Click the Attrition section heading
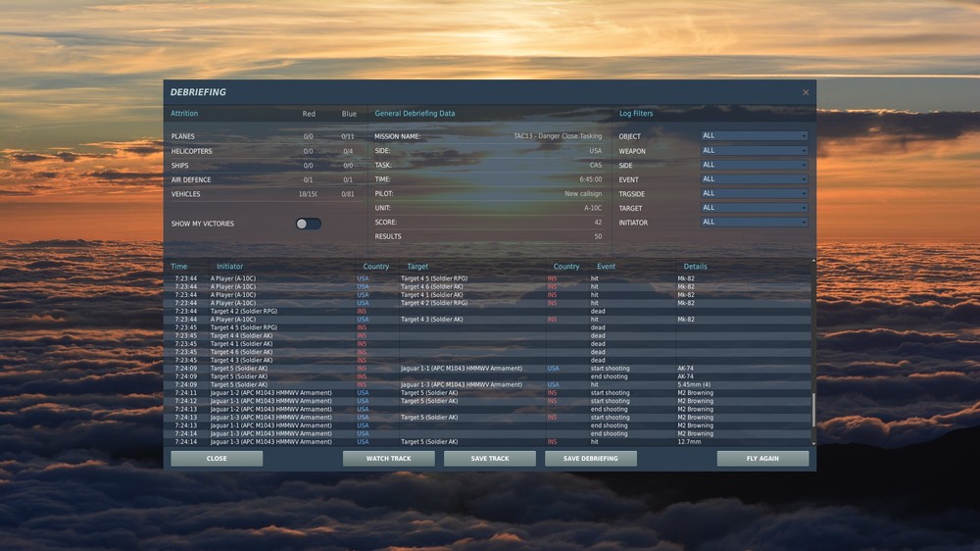 (x=184, y=113)
